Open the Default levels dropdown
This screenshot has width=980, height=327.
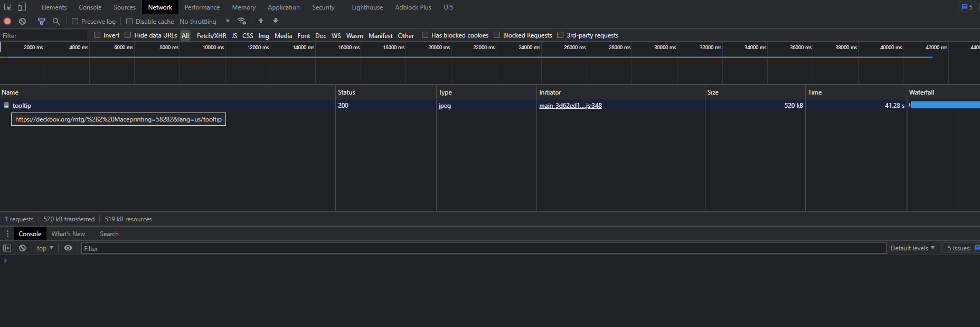(x=912, y=248)
